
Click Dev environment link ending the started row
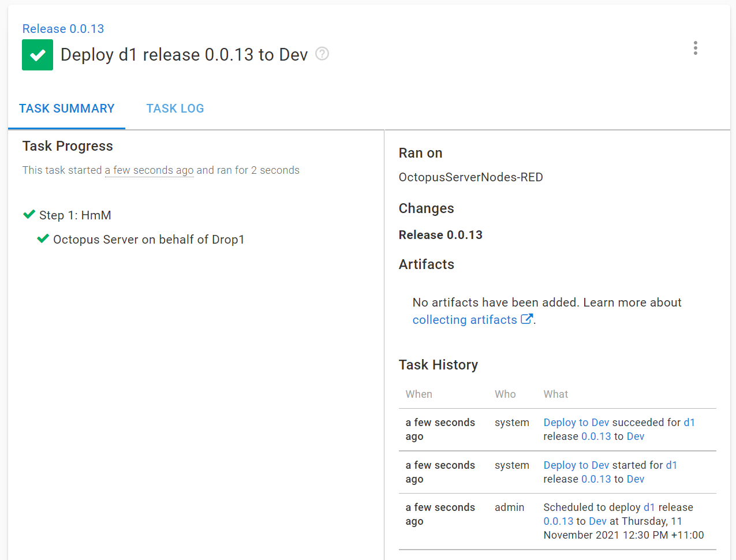tap(636, 479)
